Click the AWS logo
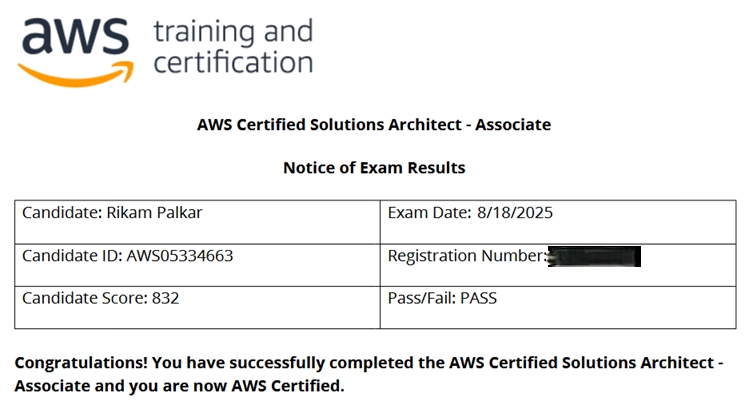Viewport: 745px width, 401px height. coord(76,52)
